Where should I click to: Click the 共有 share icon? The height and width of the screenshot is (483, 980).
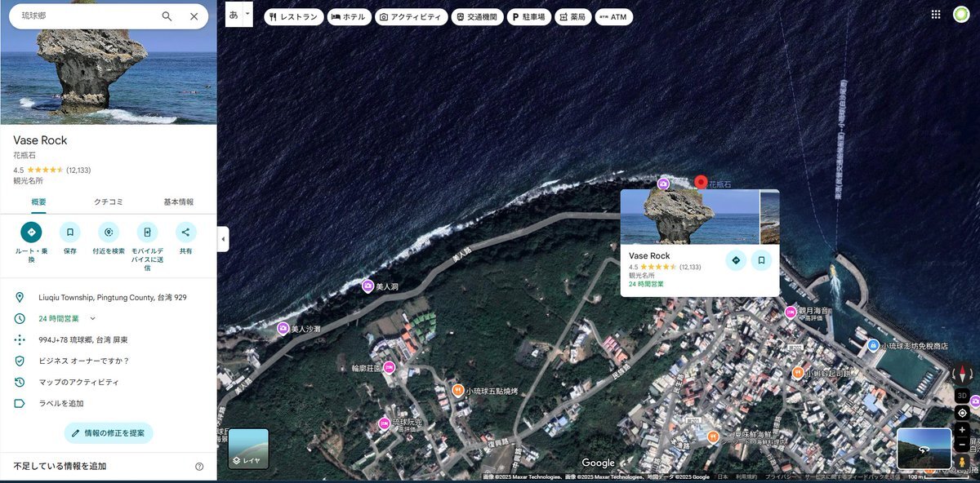(x=186, y=233)
